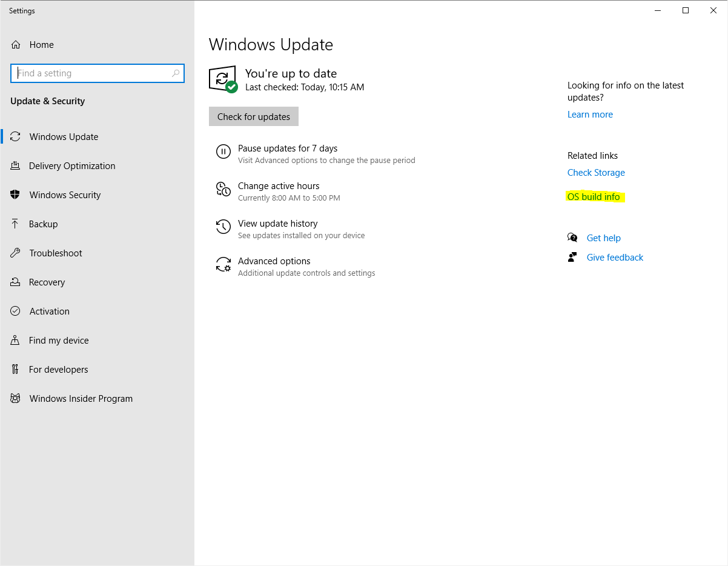Go to Windows Insider Program
The width and height of the screenshot is (728, 566).
(81, 399)
